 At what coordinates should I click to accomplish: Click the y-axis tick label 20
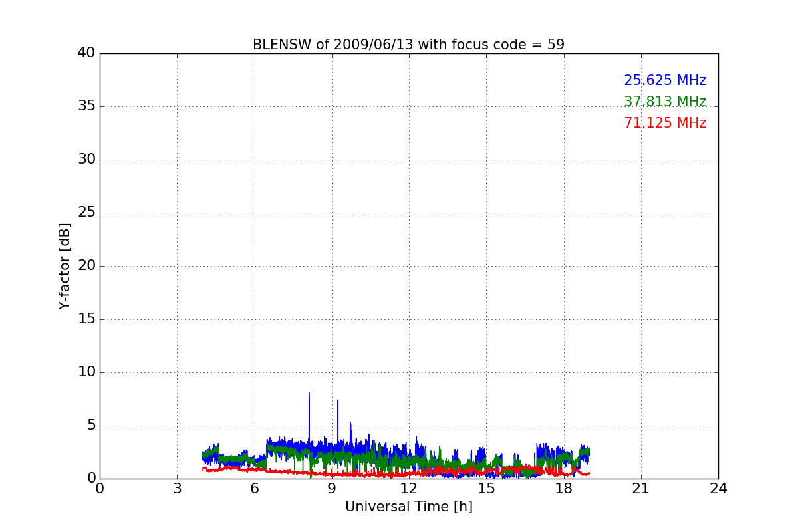(x=86, y=265)
